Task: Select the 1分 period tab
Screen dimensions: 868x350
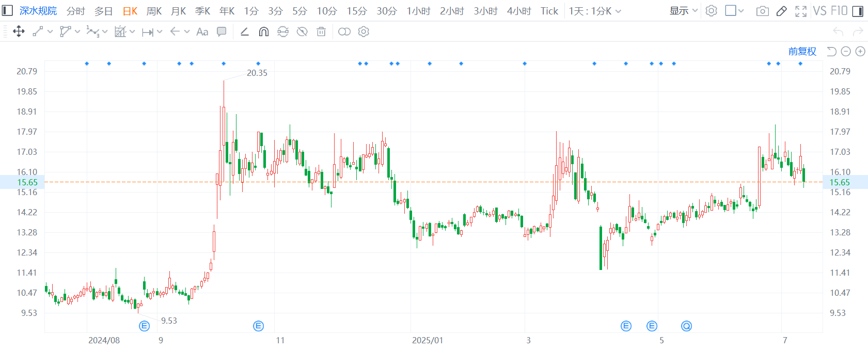Action: click(251, 11)
